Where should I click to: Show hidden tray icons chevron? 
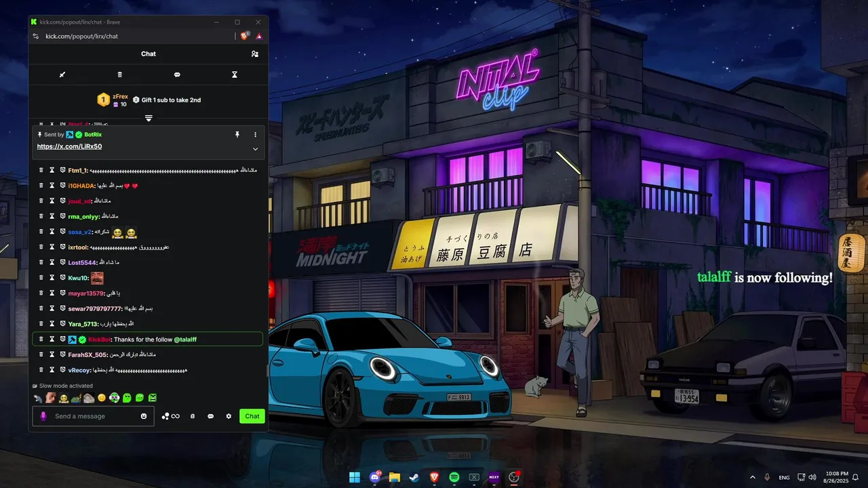pos(752,477)
